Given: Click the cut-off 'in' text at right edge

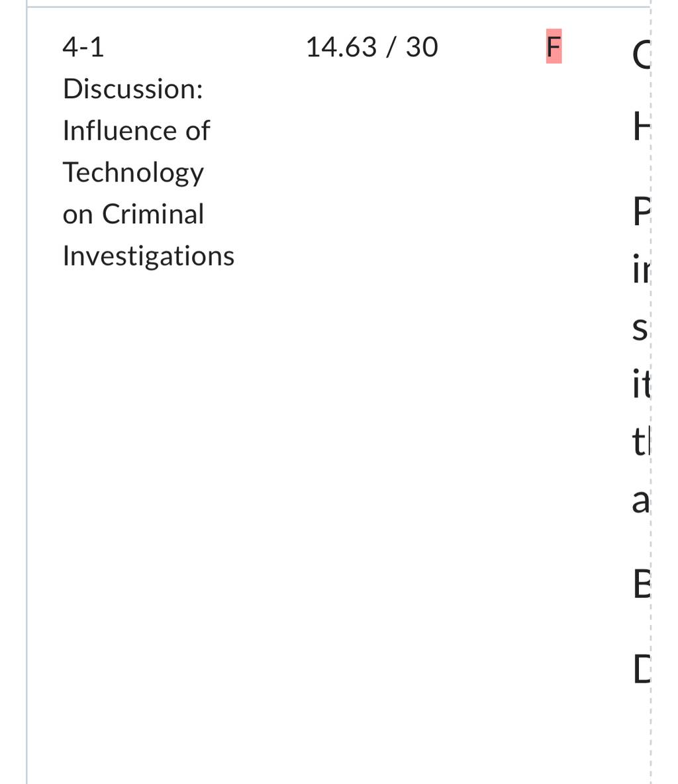Looking at the screenshot, I should (641, 269).
